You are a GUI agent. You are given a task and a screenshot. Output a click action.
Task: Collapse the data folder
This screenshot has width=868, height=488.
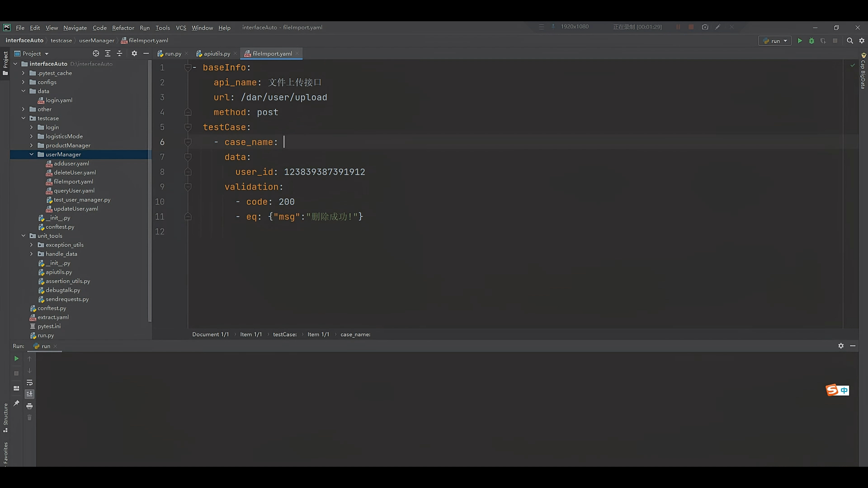(24, 91)
